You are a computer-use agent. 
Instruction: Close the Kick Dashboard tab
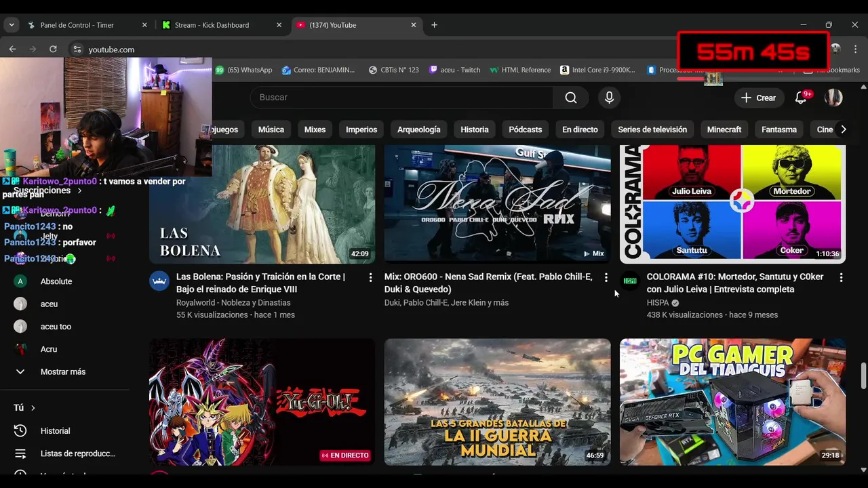pyautogui.click(x=279, y=25)
